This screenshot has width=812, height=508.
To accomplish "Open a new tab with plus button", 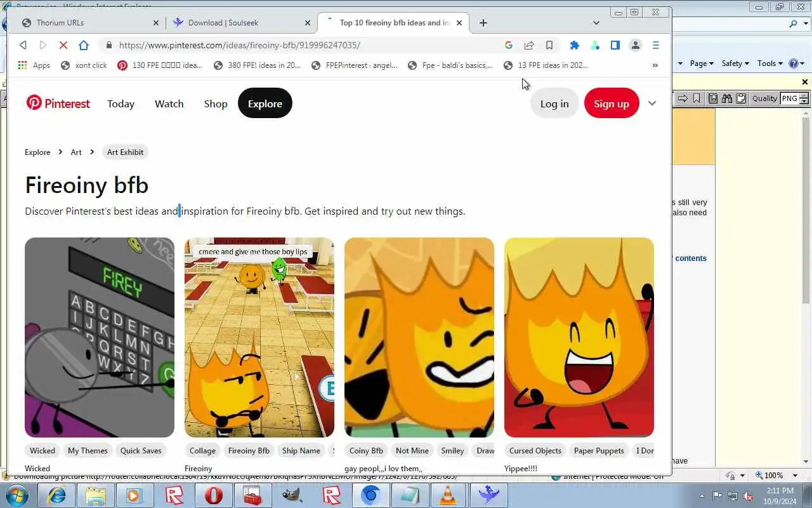I will [483, 23].
